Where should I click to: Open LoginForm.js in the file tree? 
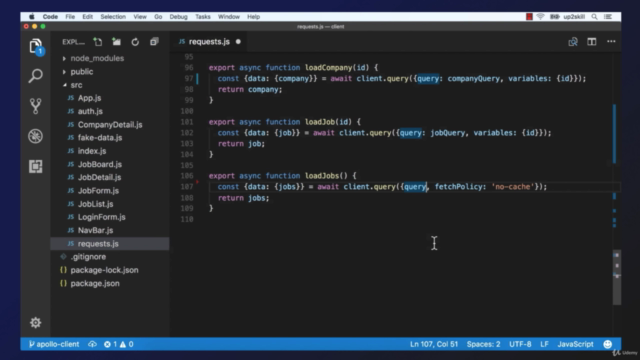tap(101, 217)
